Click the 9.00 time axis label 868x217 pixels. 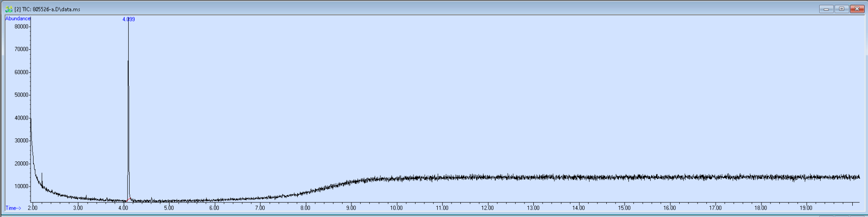[351, 208]
